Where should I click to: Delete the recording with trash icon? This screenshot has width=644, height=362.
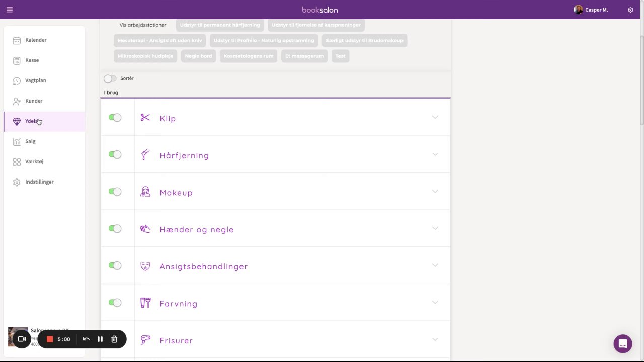114,339
